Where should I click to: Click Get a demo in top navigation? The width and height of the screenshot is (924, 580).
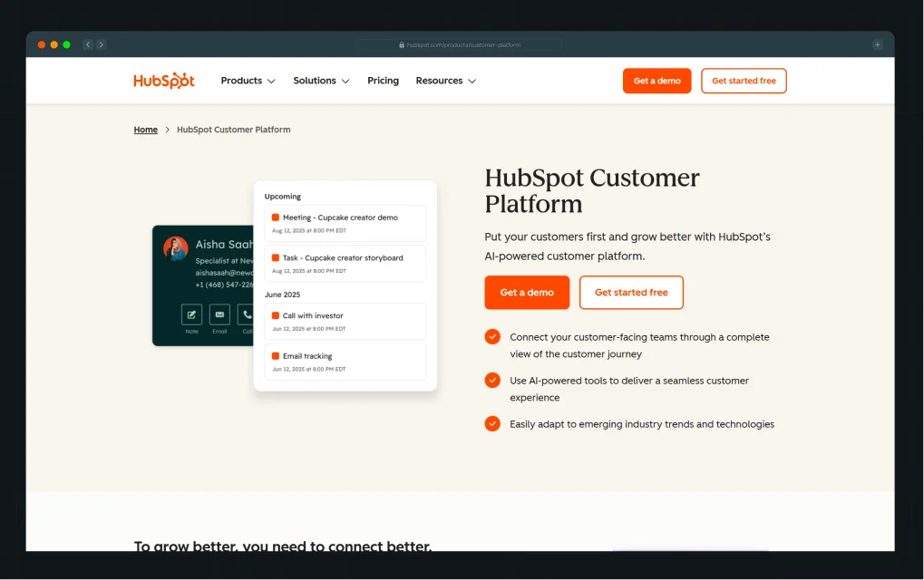click(x=657, y=81)
